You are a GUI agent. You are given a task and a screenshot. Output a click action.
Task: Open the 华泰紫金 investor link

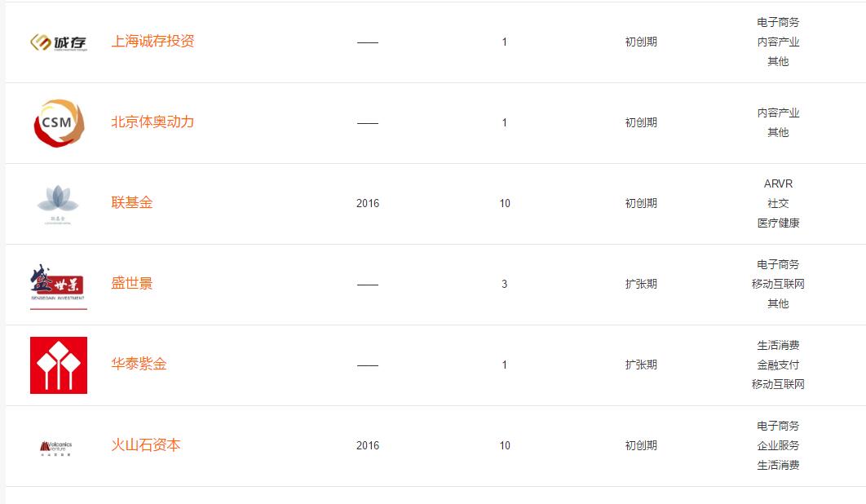click(x=139, y=365)
